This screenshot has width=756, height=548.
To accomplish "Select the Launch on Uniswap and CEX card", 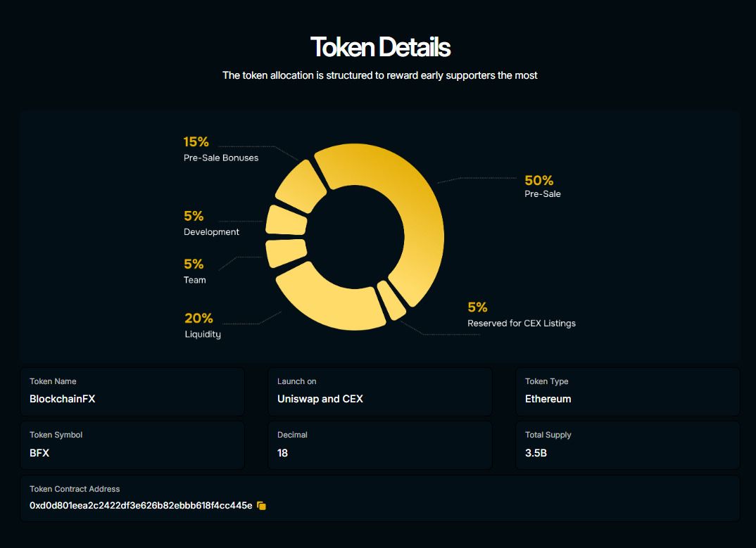I will pos(380,391).
